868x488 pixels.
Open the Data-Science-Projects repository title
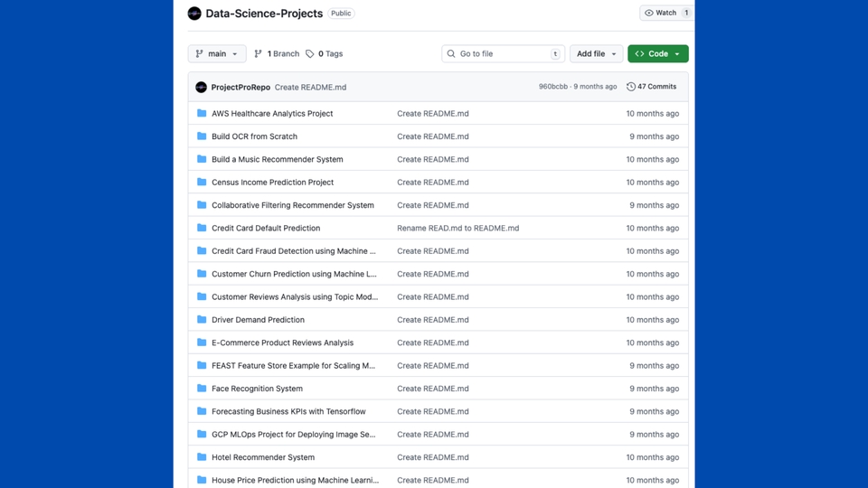coord(264,14)
